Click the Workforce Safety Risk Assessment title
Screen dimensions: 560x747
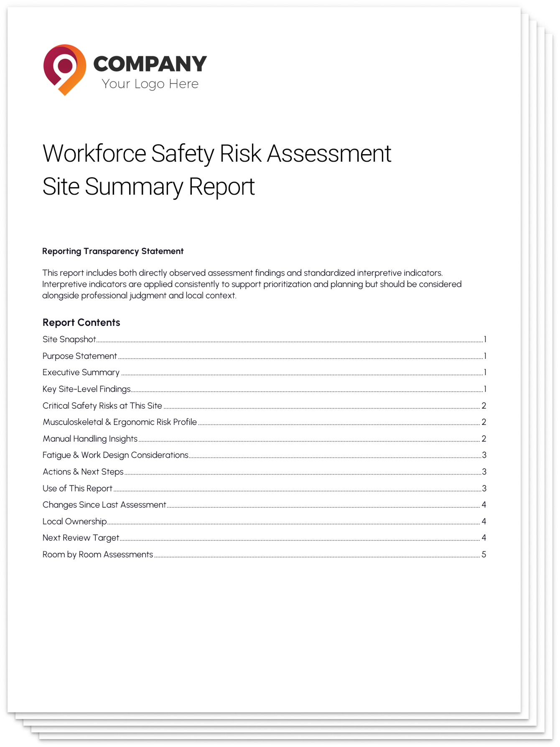coord(216,153)
